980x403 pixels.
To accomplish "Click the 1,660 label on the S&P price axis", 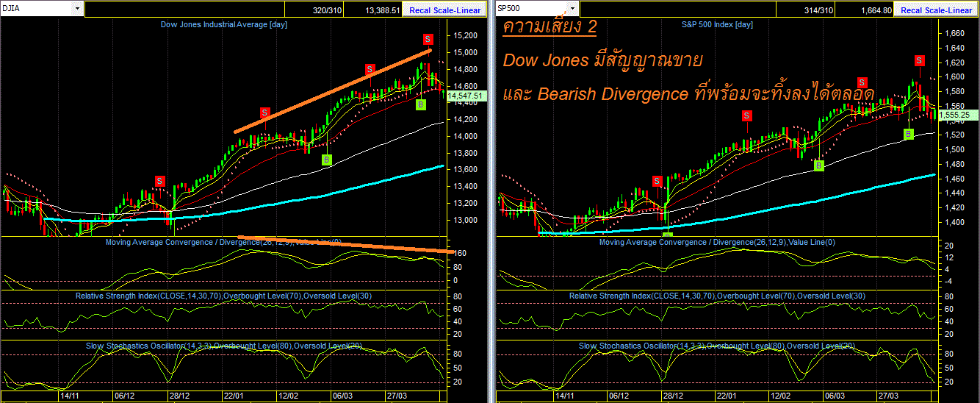I will 954,33.
